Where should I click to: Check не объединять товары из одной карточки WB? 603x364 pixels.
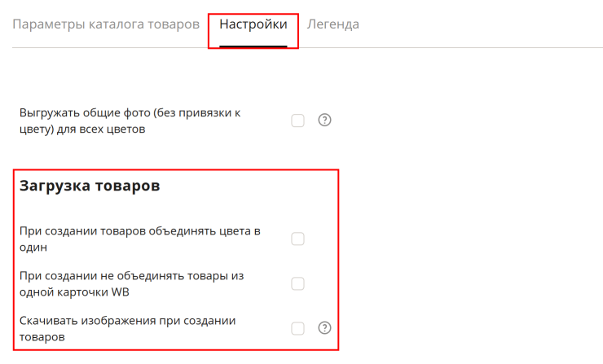coord(297,283)
